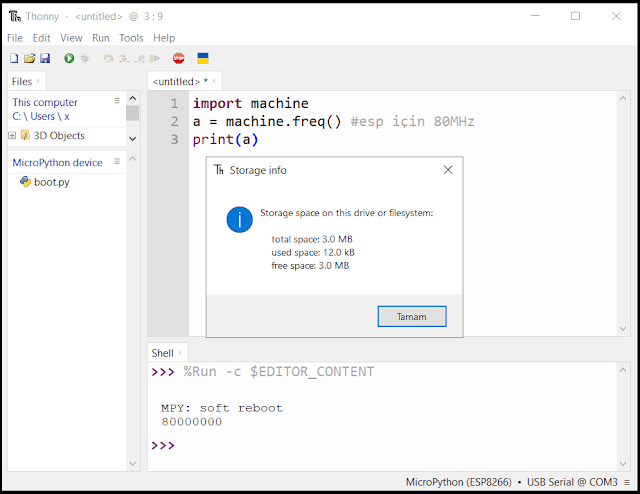Click line 1 'import machine' in editor
Image resolution: width=640 pixels, height=494 pixels.
[x=251, y=103]
